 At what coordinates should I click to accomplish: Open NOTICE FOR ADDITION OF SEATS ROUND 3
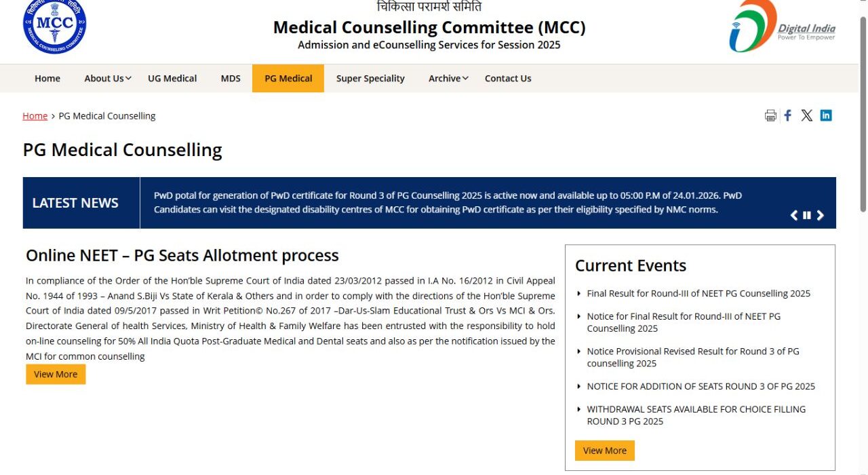[x=701, y=386]
